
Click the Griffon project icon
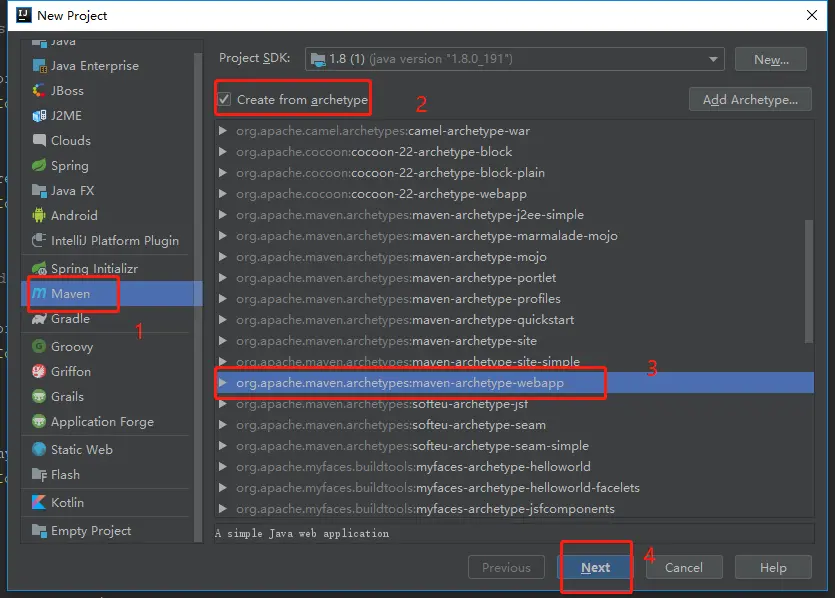tap(39, 372)
